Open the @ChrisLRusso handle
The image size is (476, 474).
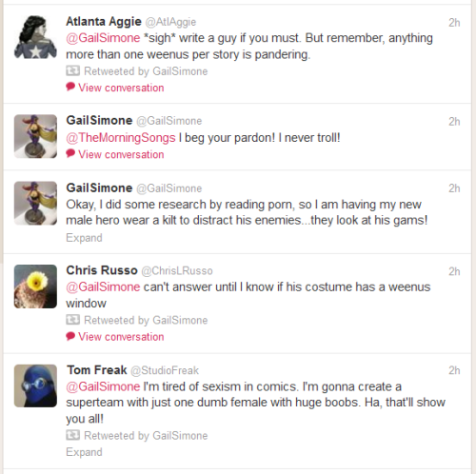[x=177, y=271]
